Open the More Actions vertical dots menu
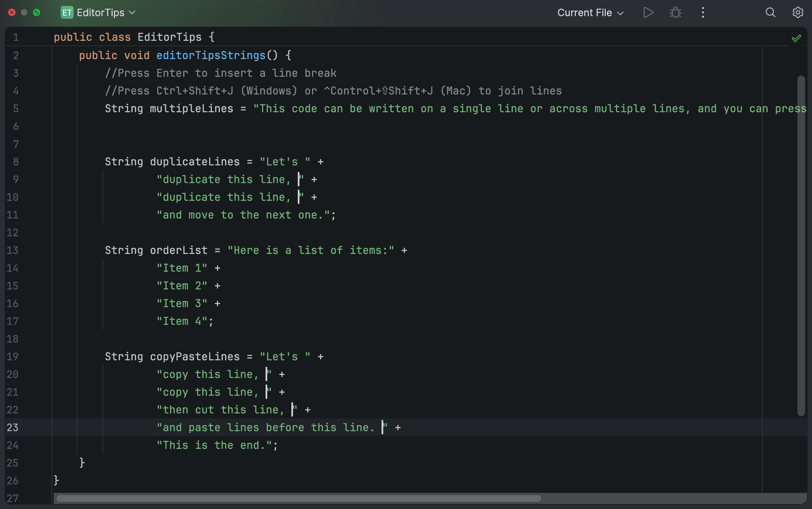 click(x=703, y=13)
